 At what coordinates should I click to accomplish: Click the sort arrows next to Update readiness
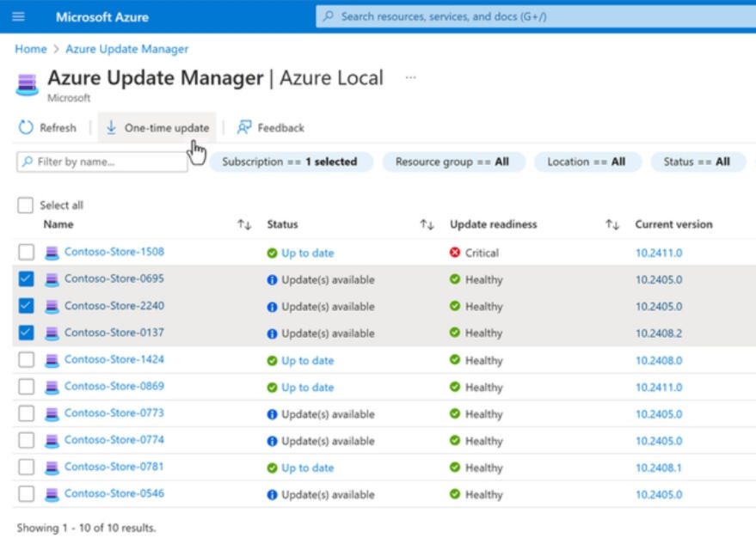point(612,225)
